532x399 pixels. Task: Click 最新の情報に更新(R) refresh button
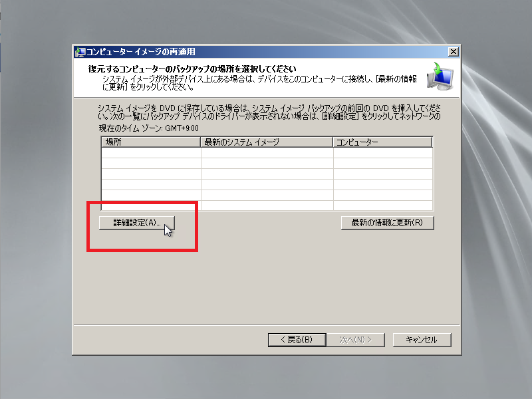pos(387,223)
